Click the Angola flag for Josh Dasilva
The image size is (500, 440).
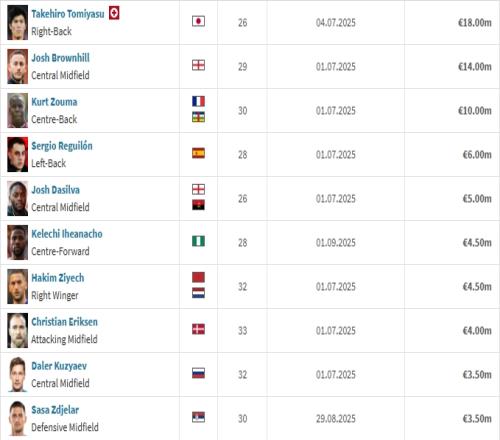coord(198,205)
